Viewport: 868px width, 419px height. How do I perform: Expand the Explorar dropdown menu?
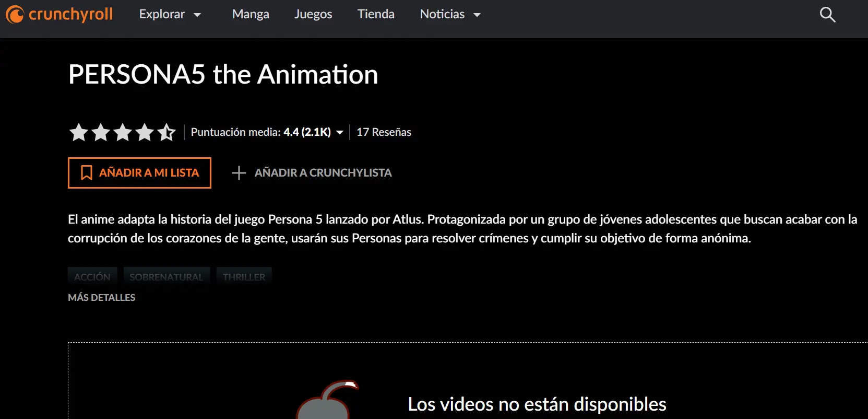170,15
